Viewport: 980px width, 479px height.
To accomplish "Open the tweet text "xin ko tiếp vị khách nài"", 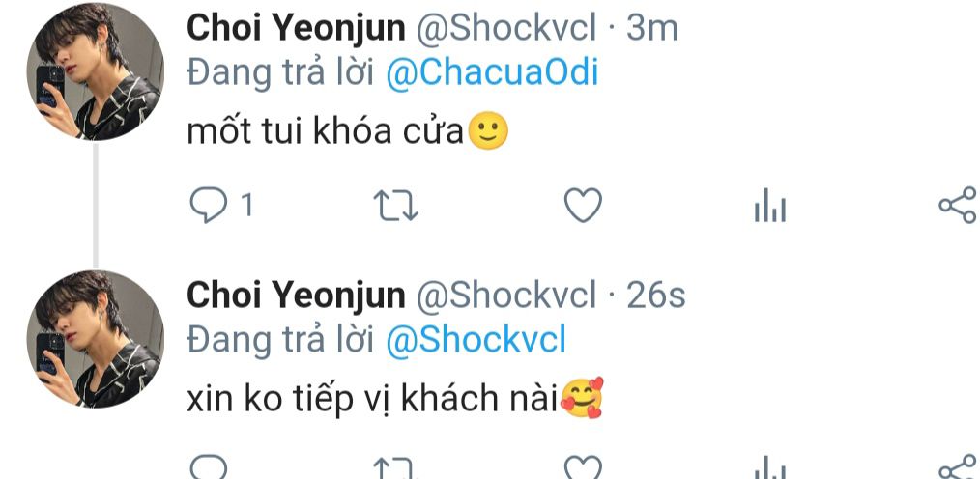I will tap(373, 399).
